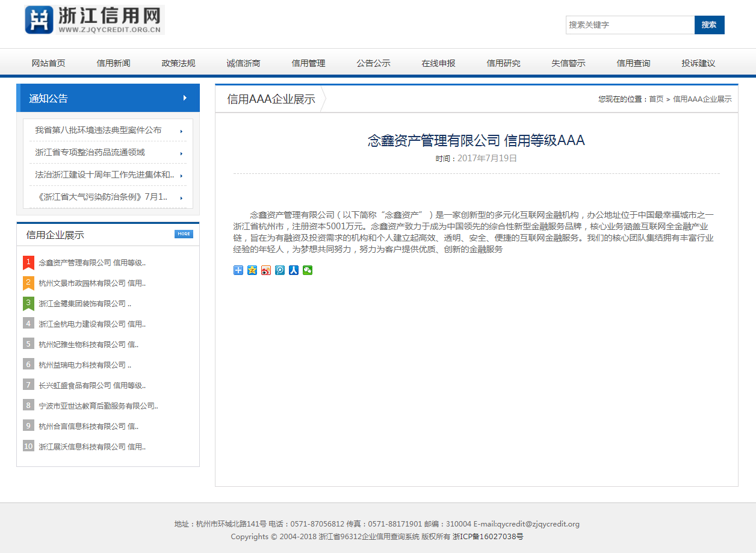The image size is (756, 553).
Task: Open 长兴虹盛食品有限公司 list entry
Action: (92, 386)
